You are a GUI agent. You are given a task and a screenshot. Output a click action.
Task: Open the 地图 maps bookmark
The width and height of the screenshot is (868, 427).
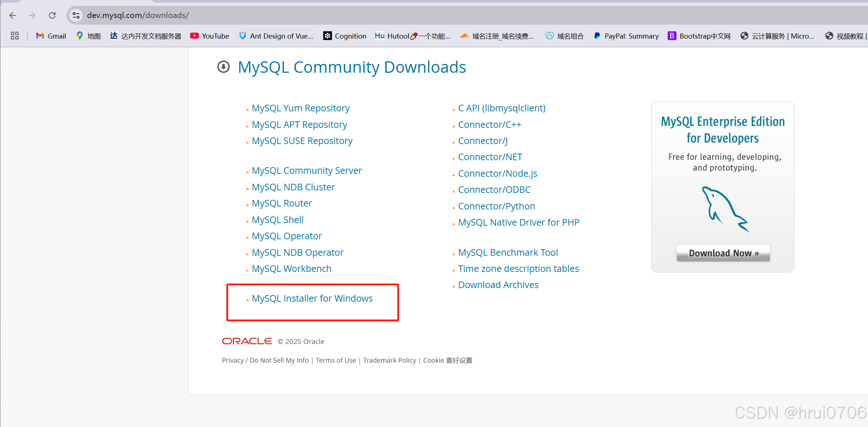click(88, 36)
